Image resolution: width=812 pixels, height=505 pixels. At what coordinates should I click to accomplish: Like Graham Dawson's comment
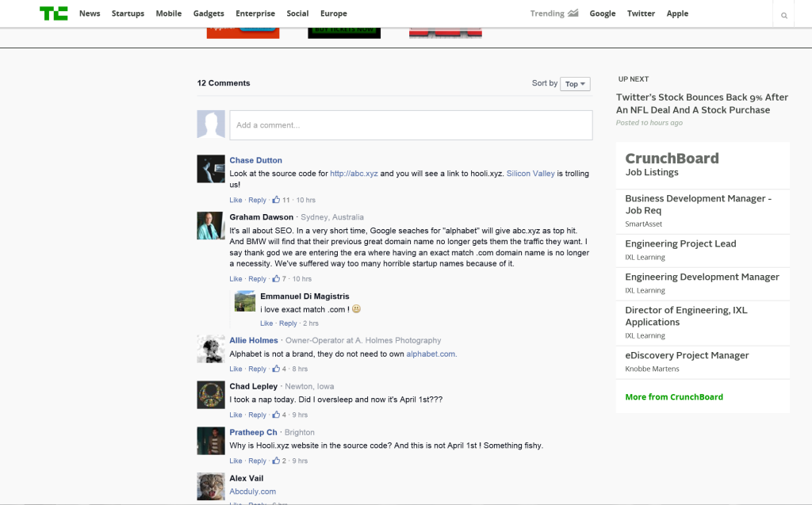pyautogui.click(x=236, y=279)
